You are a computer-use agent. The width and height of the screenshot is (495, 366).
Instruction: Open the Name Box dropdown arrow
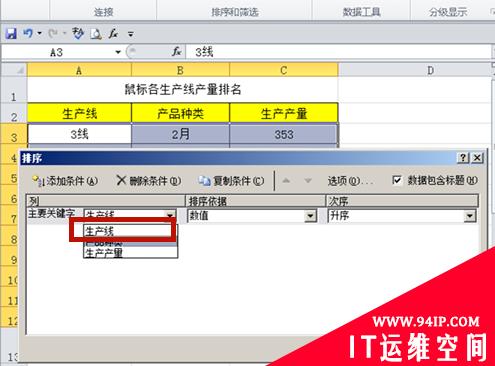point(118,52)
